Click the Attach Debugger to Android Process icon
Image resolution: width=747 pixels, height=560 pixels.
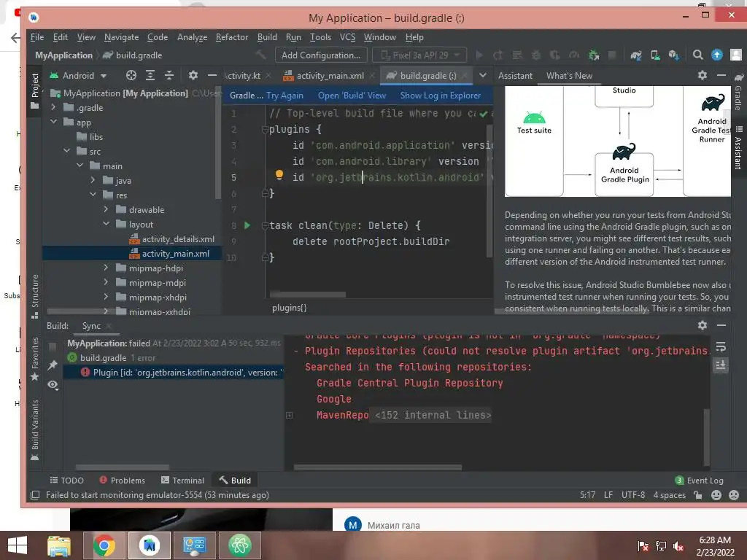pyautogui.click(x=594, y=55)
